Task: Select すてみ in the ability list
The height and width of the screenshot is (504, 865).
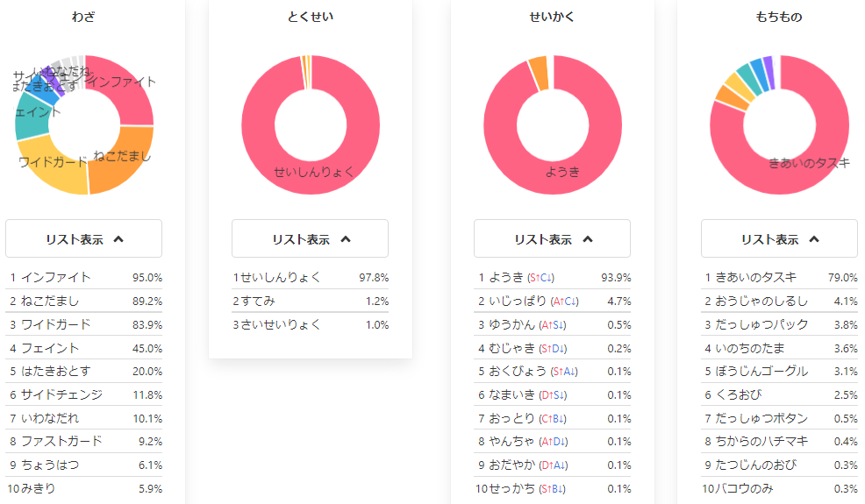Action: [310, 301]
